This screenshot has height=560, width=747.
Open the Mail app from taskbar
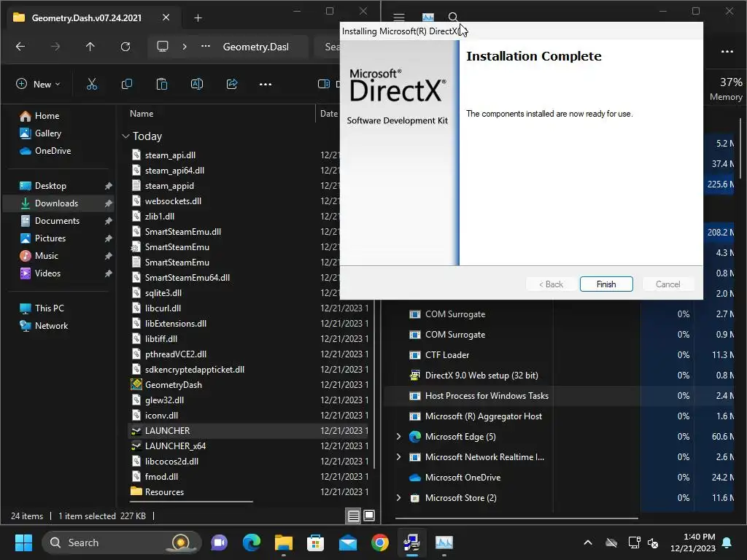[348, 542]
